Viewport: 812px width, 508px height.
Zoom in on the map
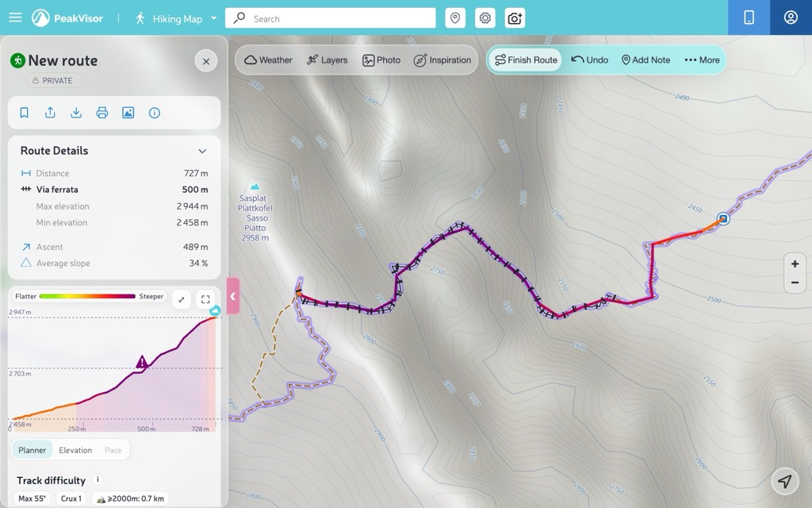[x=795, y=264]
